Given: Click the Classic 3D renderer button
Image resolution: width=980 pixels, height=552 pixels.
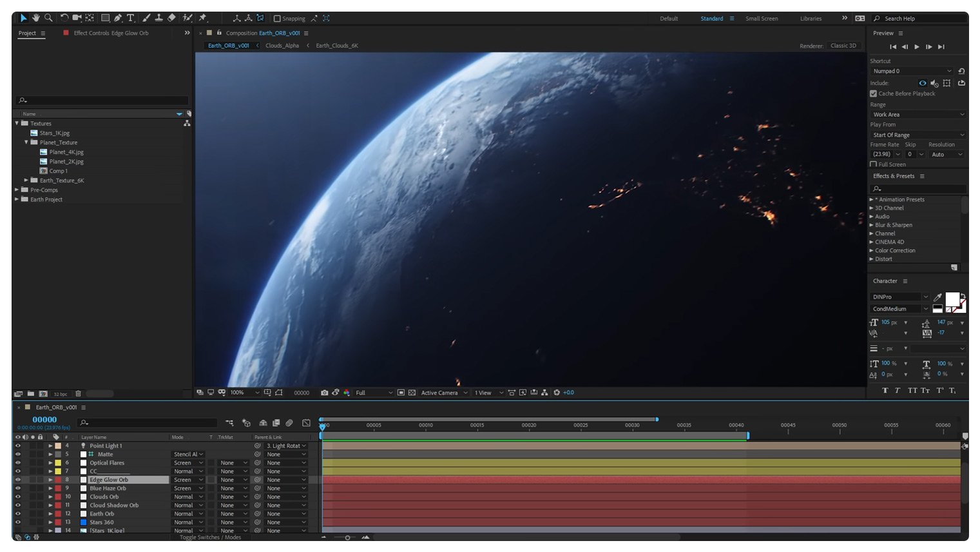Looking at the screenshot, I should click(x=844, y=45).
